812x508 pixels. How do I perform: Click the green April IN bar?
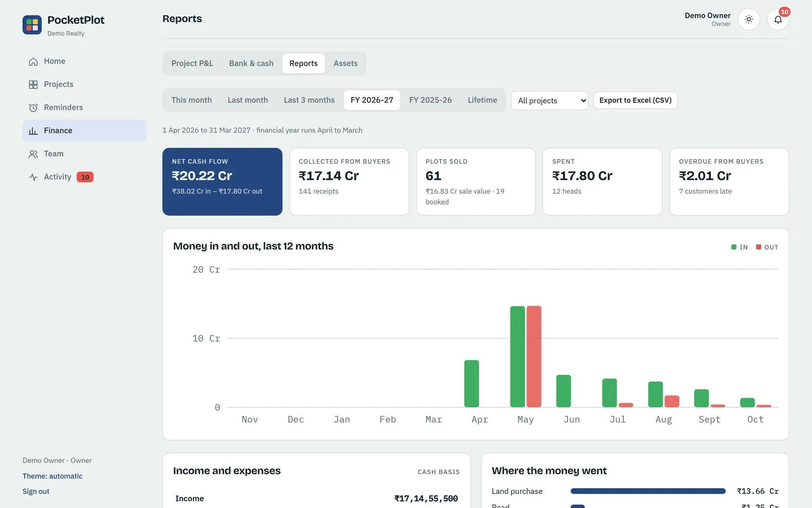click(x=471, y=384)
